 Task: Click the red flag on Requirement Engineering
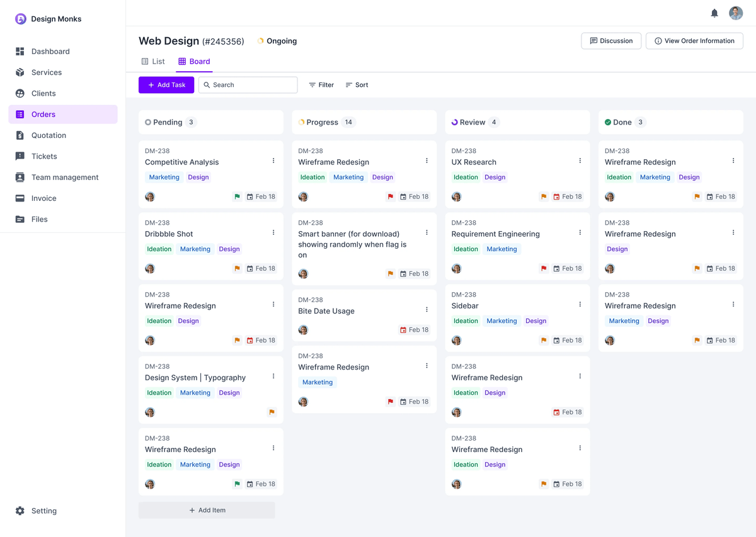pos(544,269)
